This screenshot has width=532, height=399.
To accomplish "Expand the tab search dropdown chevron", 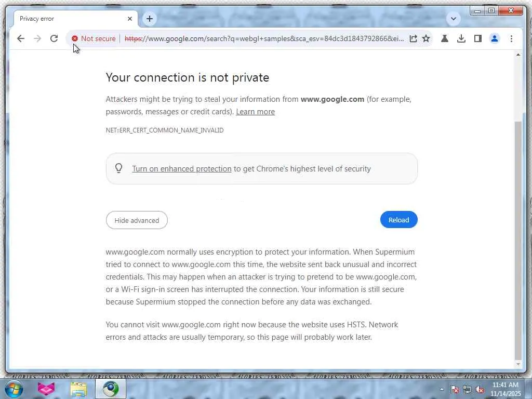I will point(454,19).
